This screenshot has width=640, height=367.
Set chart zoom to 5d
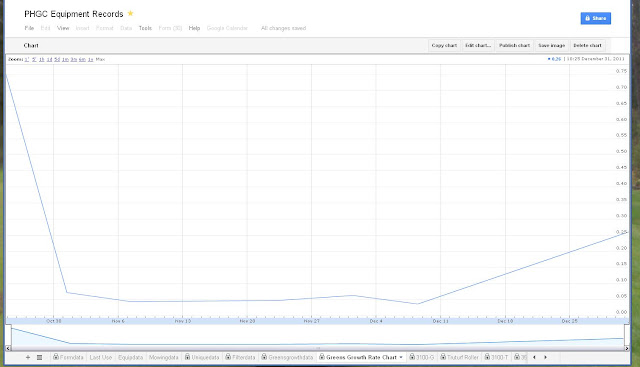[x=57, y=59]
